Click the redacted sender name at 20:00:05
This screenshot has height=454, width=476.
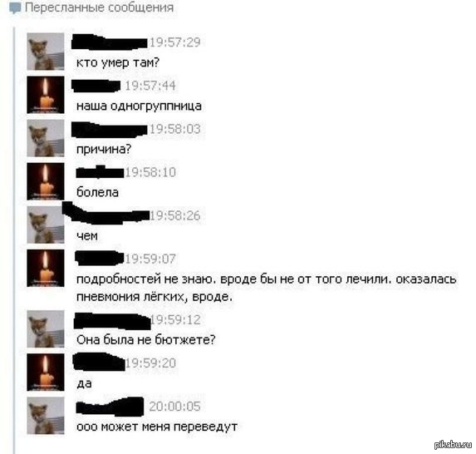point(110,407)
